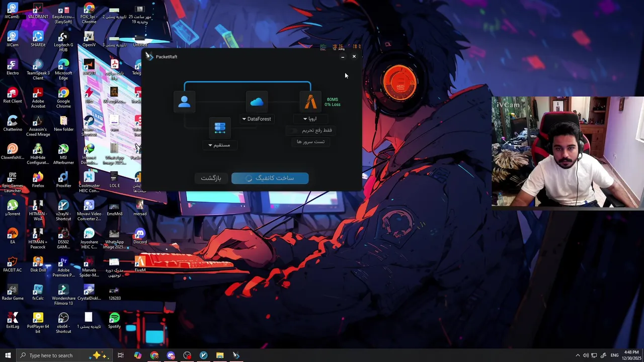Show hidden system tray icons
Viewport: 644px width, 362px height.
578,355
